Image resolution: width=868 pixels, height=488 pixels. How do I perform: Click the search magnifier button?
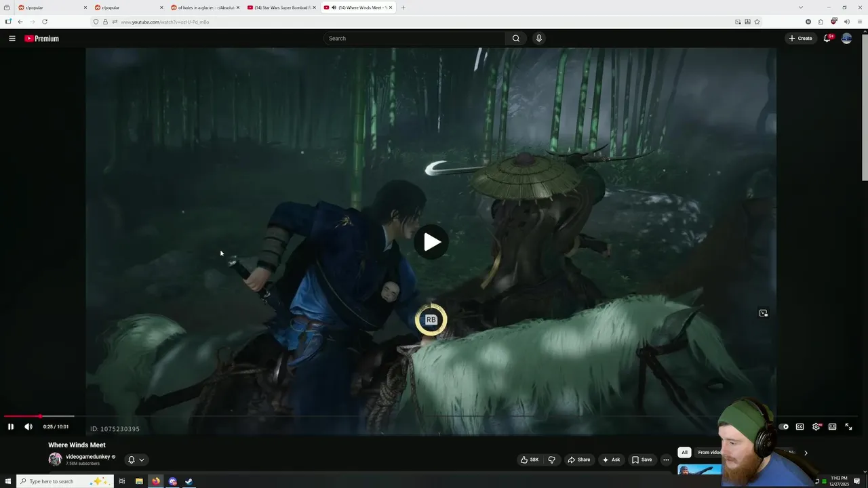pyautogui.click(x=516, y=39)
